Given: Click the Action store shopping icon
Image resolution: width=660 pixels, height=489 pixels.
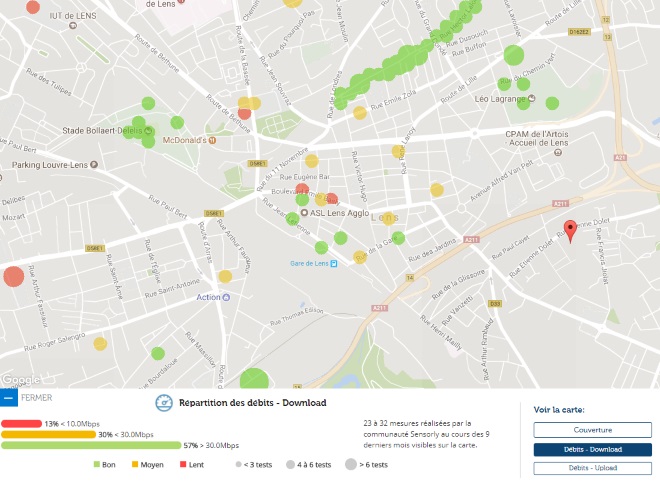Looking at the screenshot, I should [227, 297].
